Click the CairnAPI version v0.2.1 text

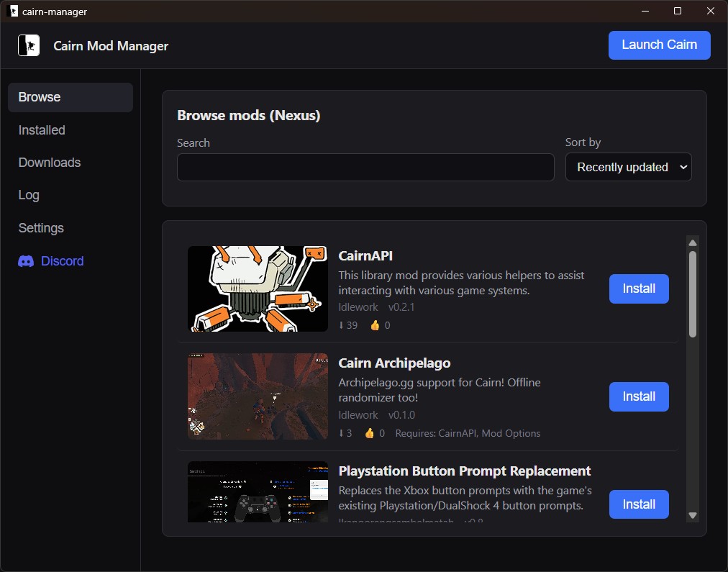(x=401, y=307)
